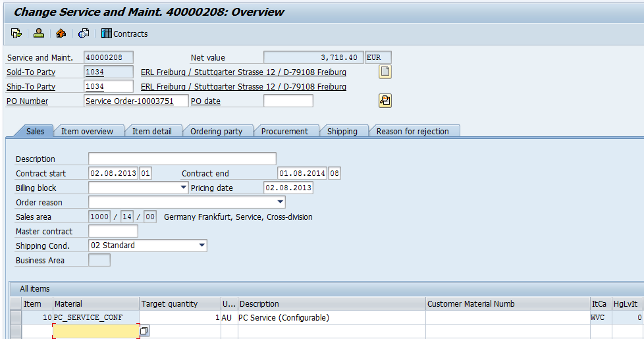Expand the Billing block dropdown
Screen dimensions: 644x339
click(x=184, y=188)
